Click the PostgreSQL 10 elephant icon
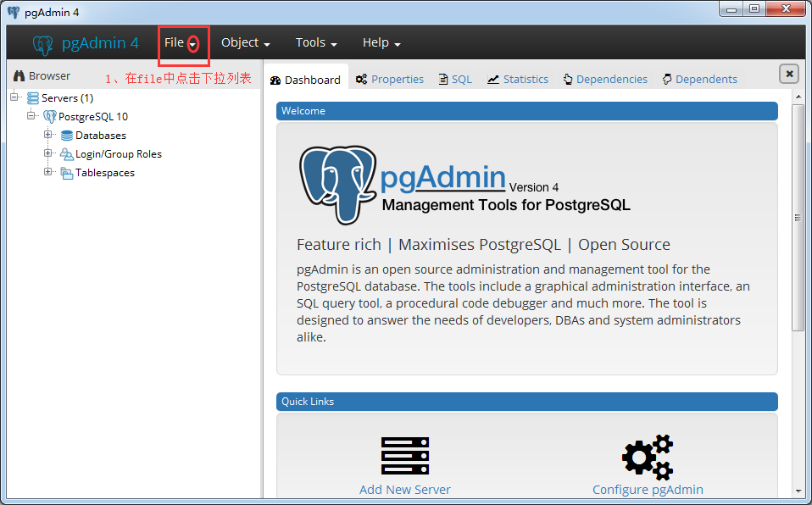The image size is (812, 505). [x=50, y=117]
